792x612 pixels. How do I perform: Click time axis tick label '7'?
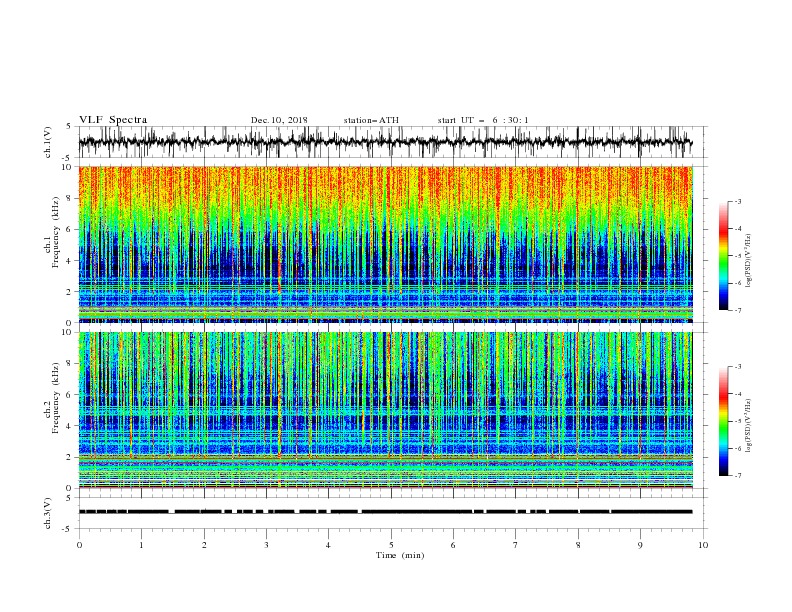point(516,545)
